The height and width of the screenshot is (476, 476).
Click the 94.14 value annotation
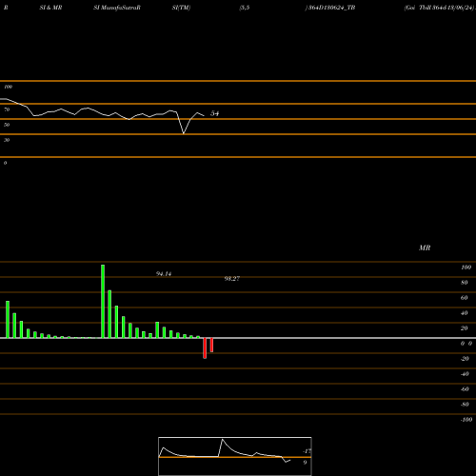(164, 274)
